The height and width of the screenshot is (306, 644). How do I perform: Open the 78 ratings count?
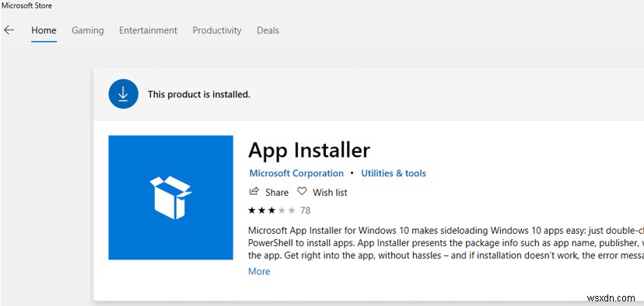coord(305,210)
